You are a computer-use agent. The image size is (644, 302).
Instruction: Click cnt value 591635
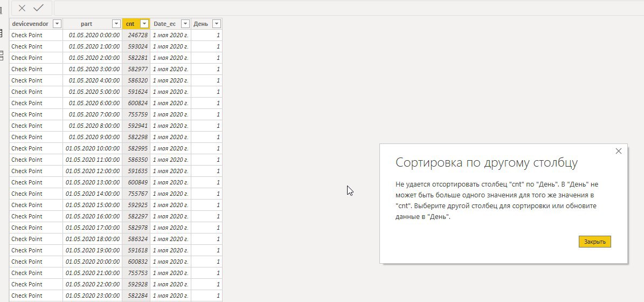point(136,171)
